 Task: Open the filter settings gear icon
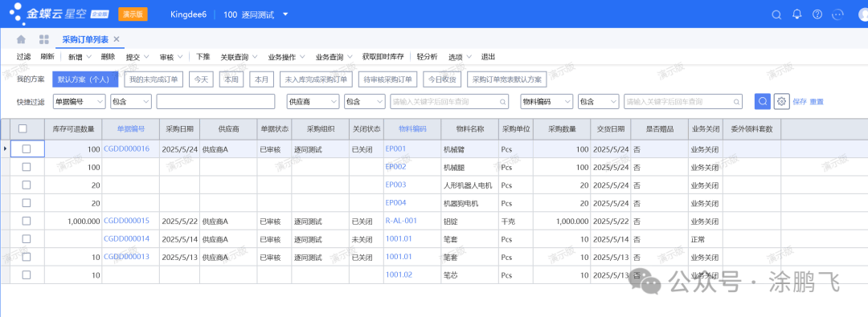click(x=781, y=101)
